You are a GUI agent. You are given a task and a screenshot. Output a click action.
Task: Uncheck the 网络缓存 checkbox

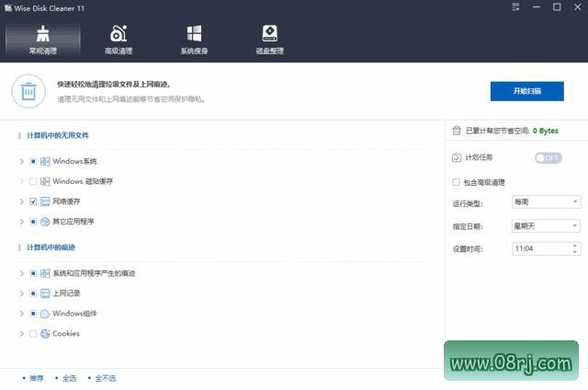[33, 201]
